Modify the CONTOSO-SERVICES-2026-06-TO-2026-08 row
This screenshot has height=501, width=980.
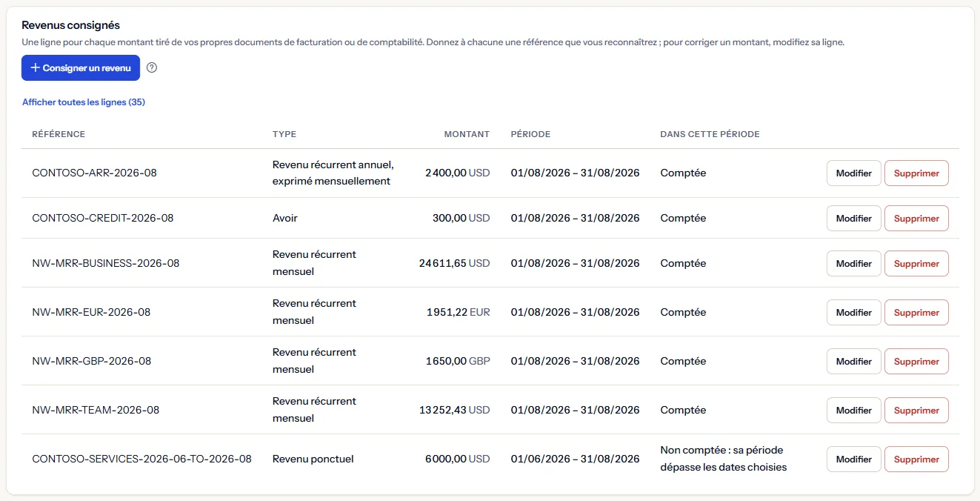coord(853,459)
